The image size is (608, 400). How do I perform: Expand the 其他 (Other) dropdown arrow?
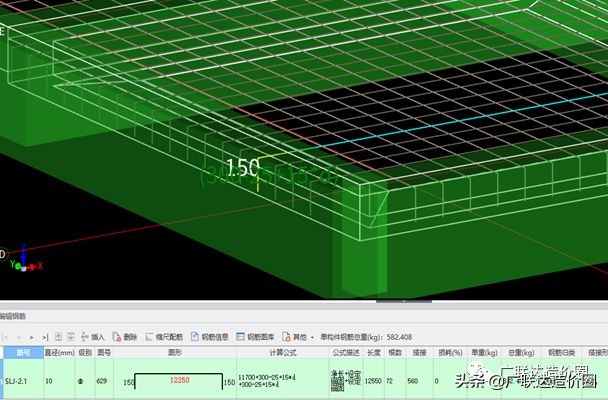pos(312,338)
